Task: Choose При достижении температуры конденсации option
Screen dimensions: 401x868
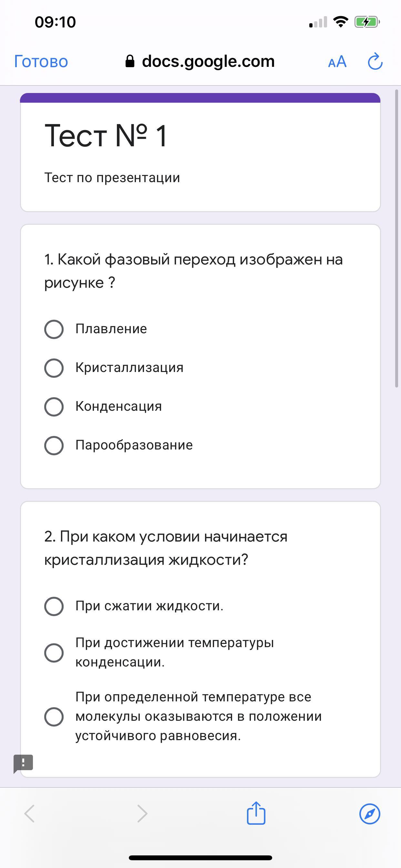Action: click(x=54, y=653)
